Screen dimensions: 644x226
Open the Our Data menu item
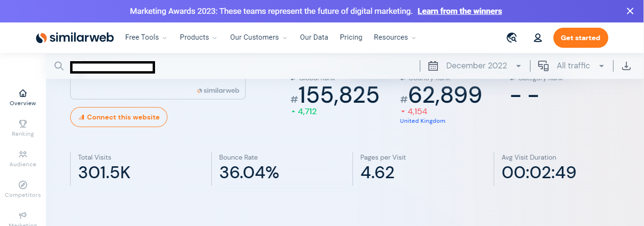point(314,37)
